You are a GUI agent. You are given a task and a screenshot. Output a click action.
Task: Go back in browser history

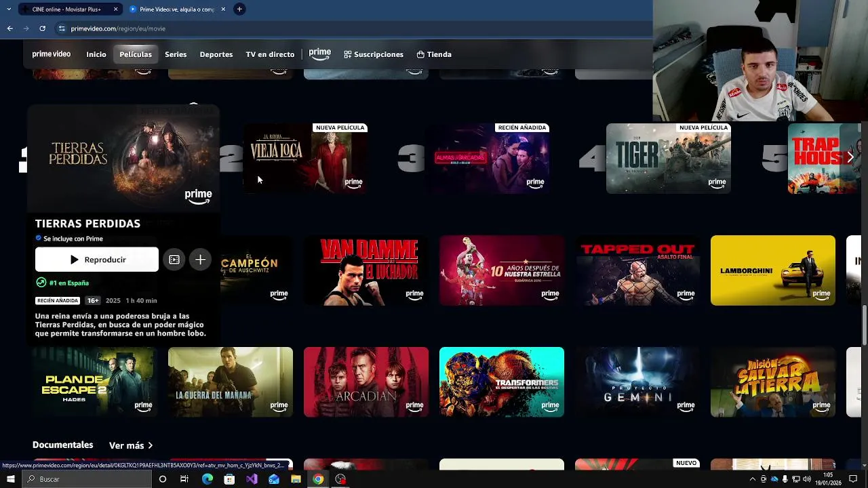pyautogui.click(x=9, y=28)
